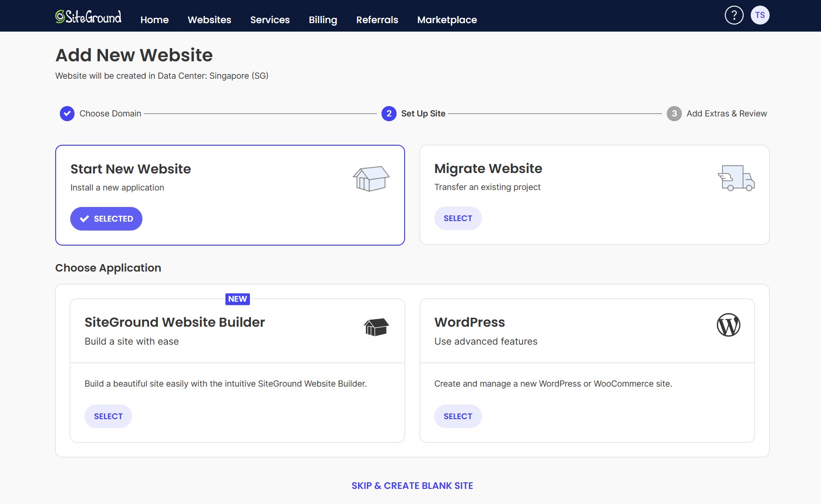Open the Websites menu item
This screenshot has width=821, height=504.
209,20
